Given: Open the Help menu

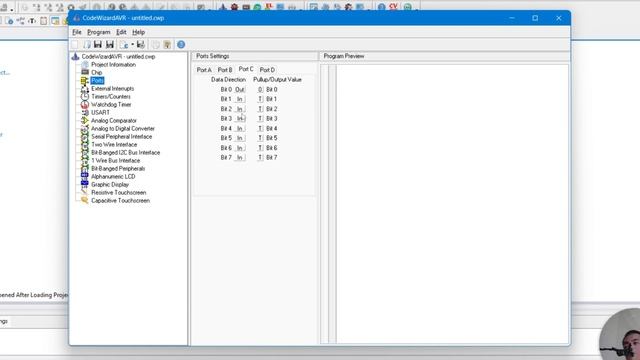Looking at the screenshot, I should click(139, 32).
